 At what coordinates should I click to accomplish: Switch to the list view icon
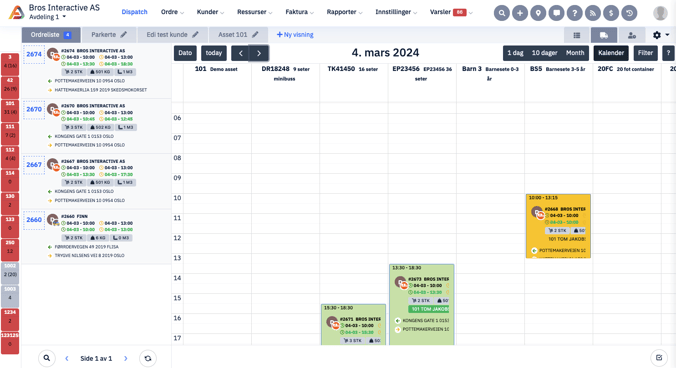coord(577,35)
